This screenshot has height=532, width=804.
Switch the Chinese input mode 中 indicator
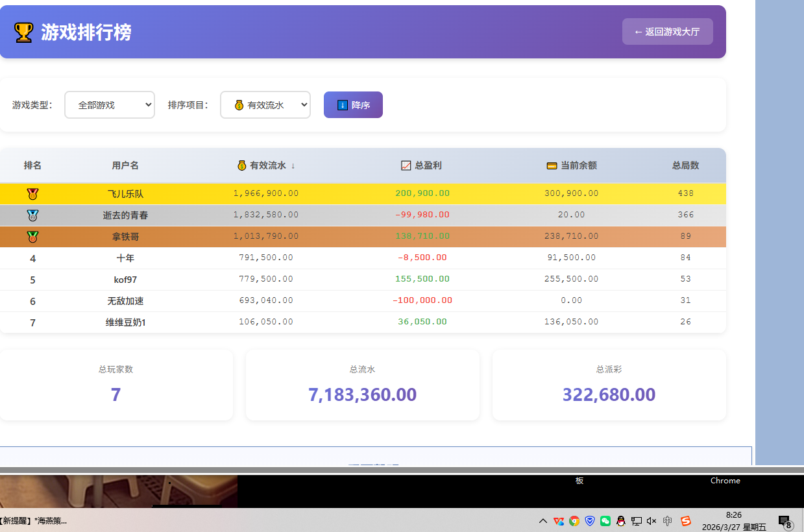[x=668, y=521]
